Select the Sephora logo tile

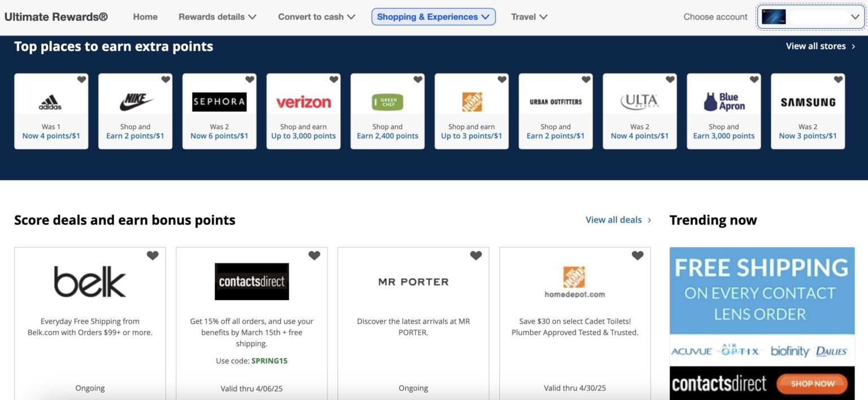pyautogui.click(x=219, y=102)
